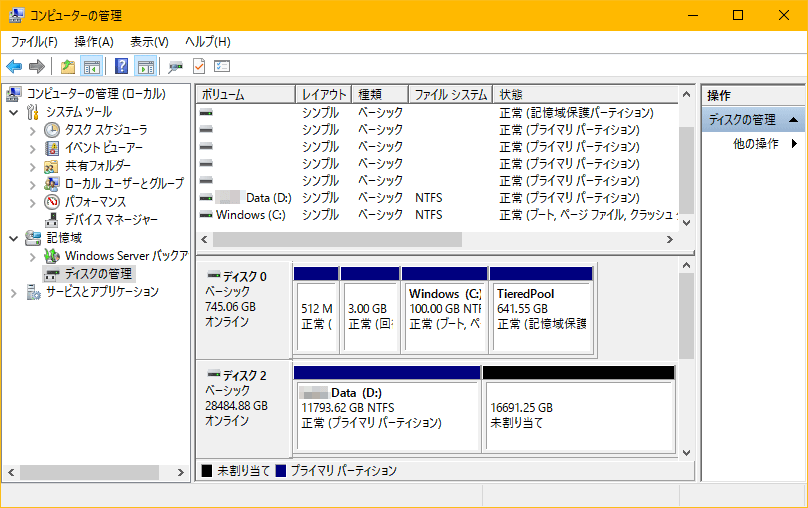This screenshot has height=508, width=808.
Task: Click the checkmark document toolbar icon
Action: tap(198, 67)
